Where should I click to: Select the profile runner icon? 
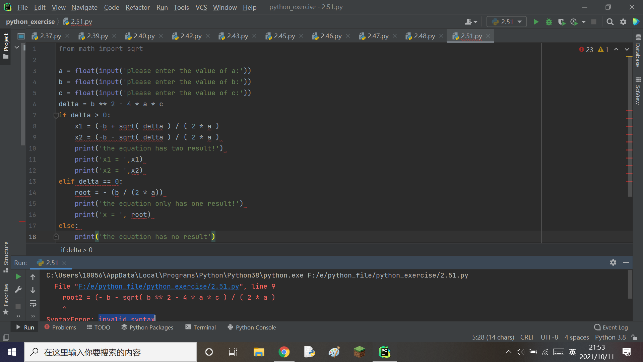pyautogui.click(x=574, y=21)
